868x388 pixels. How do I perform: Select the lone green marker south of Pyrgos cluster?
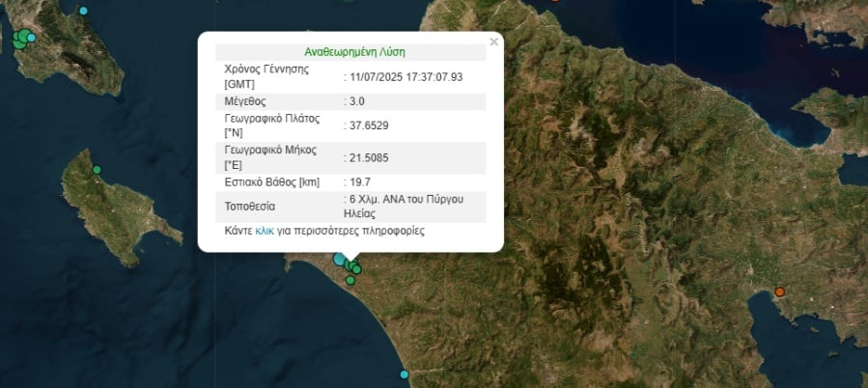350,280
